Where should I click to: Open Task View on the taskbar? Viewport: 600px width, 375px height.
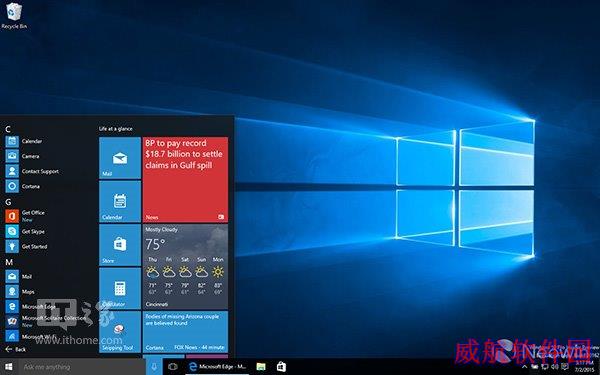(173, 367)
